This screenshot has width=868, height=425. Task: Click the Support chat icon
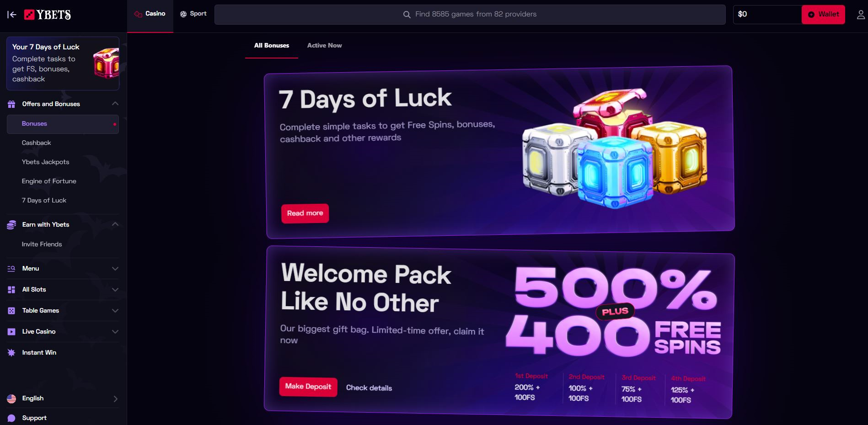[x=11, y=418]
